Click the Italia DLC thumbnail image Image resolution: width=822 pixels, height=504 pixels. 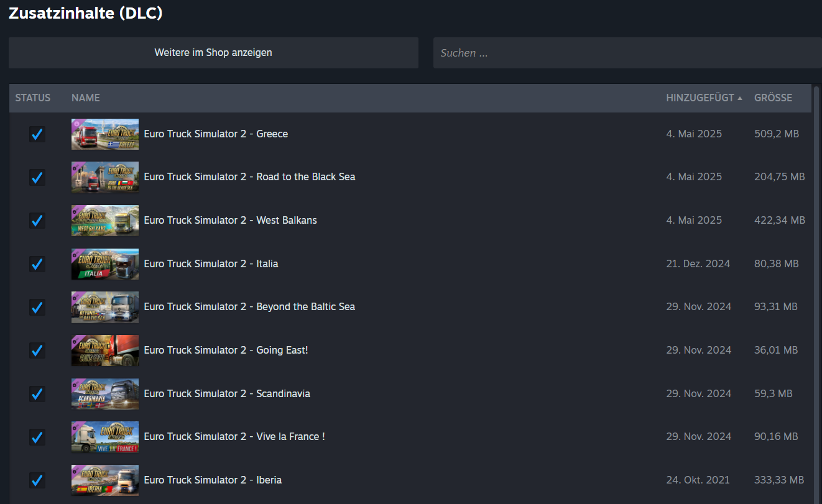coord(105,264)
